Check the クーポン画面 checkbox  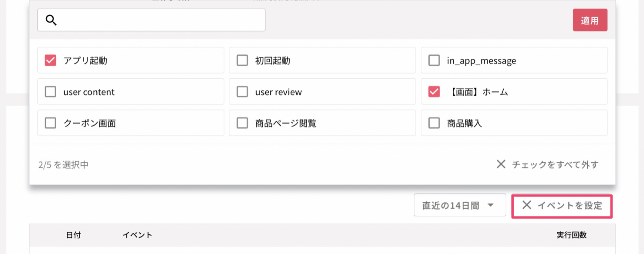(x=51, y=123)
